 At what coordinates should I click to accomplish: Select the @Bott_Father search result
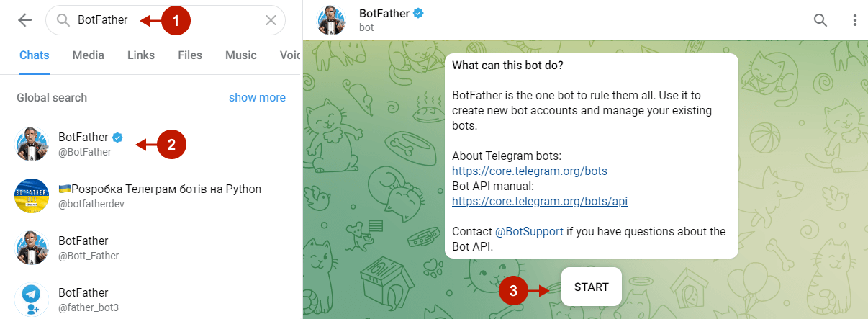(x=150, y=248)
